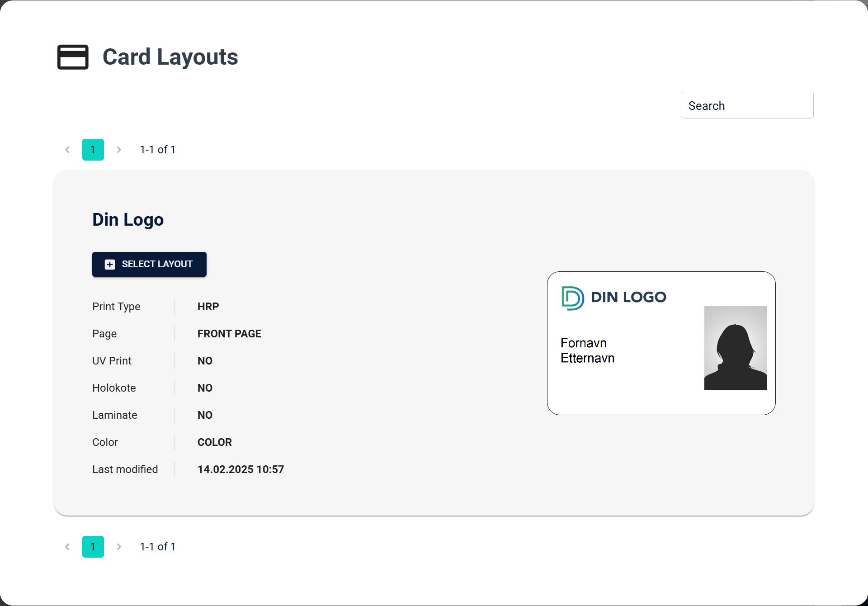This screenshot has width=868, height=606.
Task: Select page 1 in the top pagination
Action: click(x=93, y=149)
